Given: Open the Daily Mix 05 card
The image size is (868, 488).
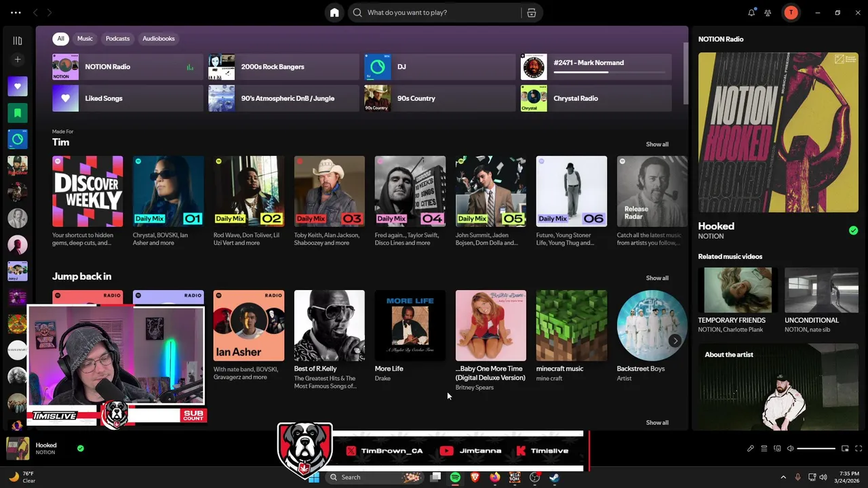Looking at the screenshot, I should coord(491,201).
